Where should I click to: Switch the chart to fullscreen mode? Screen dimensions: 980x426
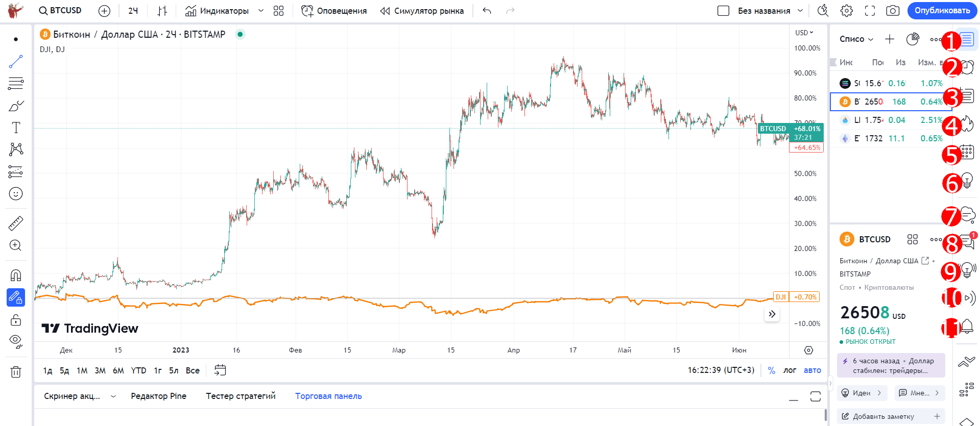pos(870,11)
